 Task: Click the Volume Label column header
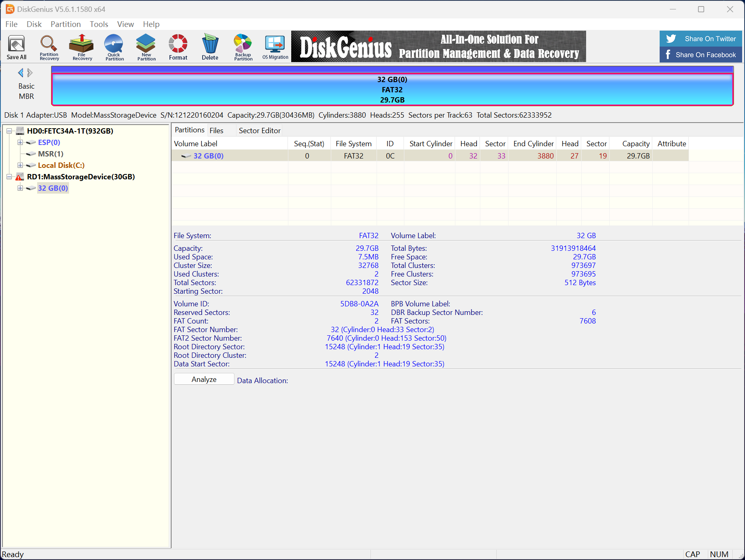click(230, 143)
